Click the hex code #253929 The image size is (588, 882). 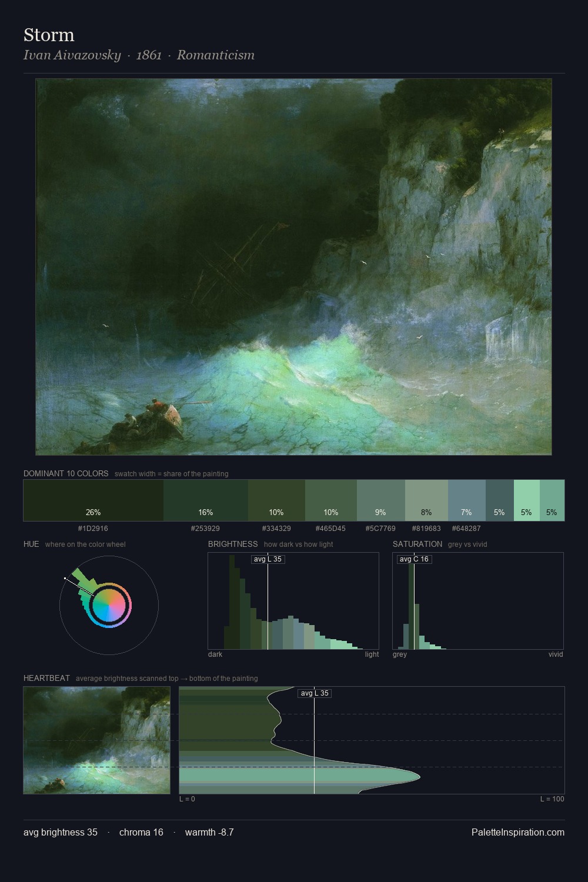(x=205, y=529)
